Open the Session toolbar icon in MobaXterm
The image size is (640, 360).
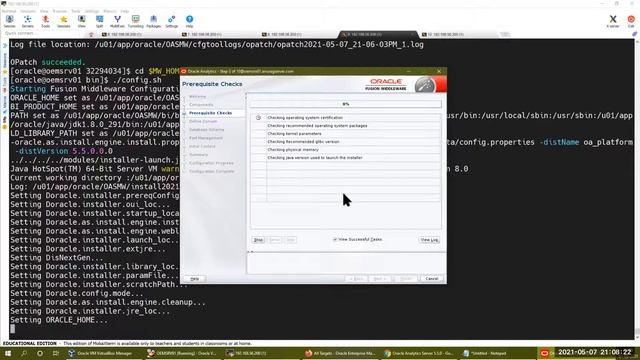[x=9, y=21]
